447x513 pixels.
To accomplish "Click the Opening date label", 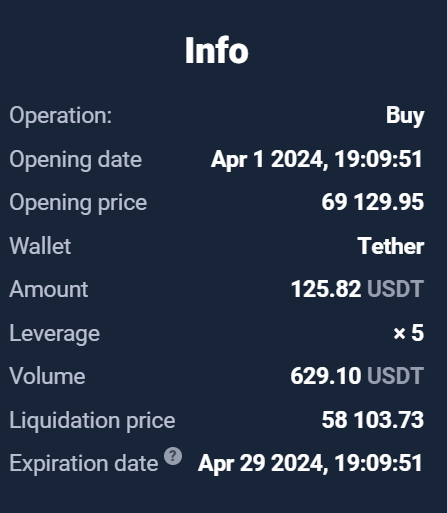I will coord(76,160).
